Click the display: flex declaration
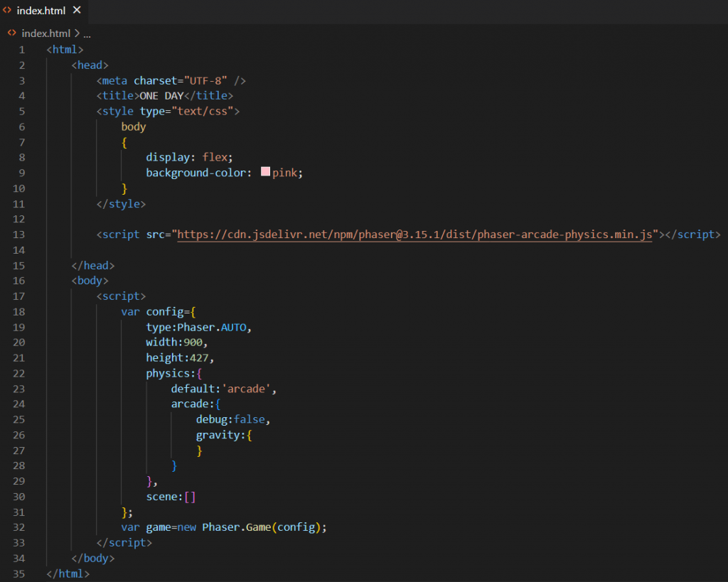 (x=189, y=157)
